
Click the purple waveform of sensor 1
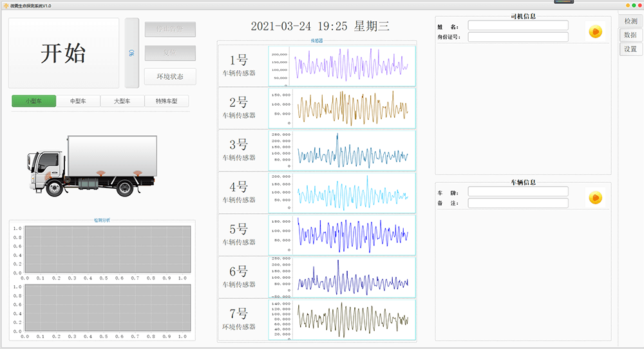[x=352, y=65]
